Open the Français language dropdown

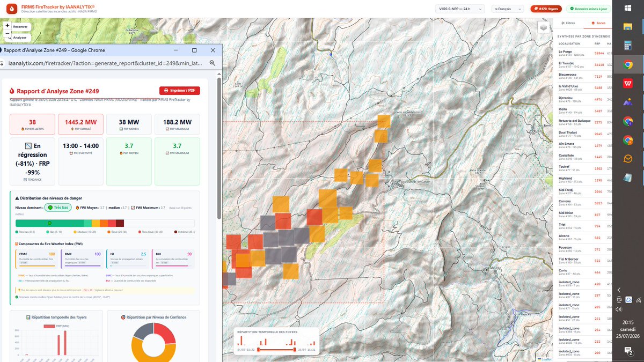tap(507, 9)
